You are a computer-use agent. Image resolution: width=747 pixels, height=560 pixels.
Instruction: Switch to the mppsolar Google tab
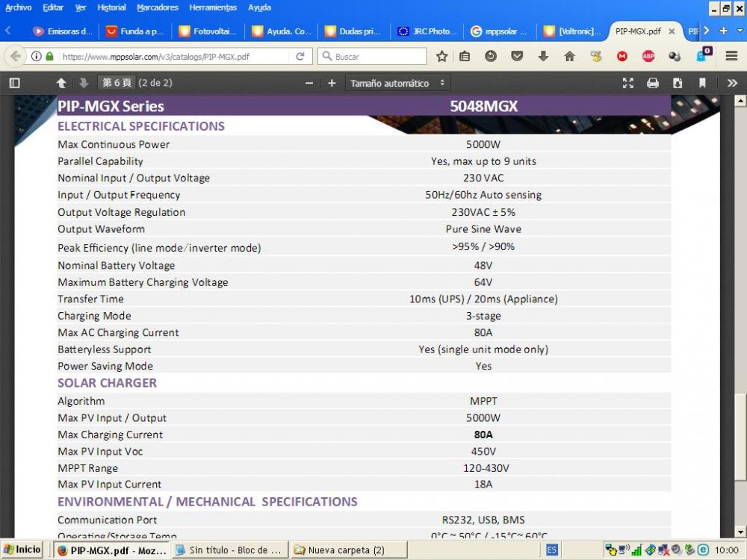coord(500,31)
